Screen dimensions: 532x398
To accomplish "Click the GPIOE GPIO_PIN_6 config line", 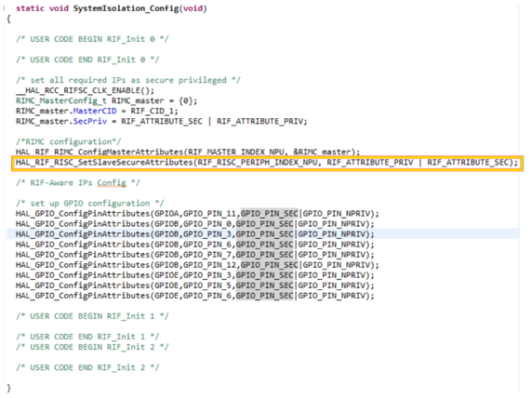I will 195,296.
